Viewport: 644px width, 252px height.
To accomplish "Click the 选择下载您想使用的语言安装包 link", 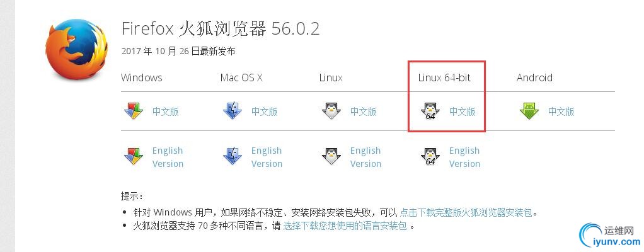I will (345, 226).
